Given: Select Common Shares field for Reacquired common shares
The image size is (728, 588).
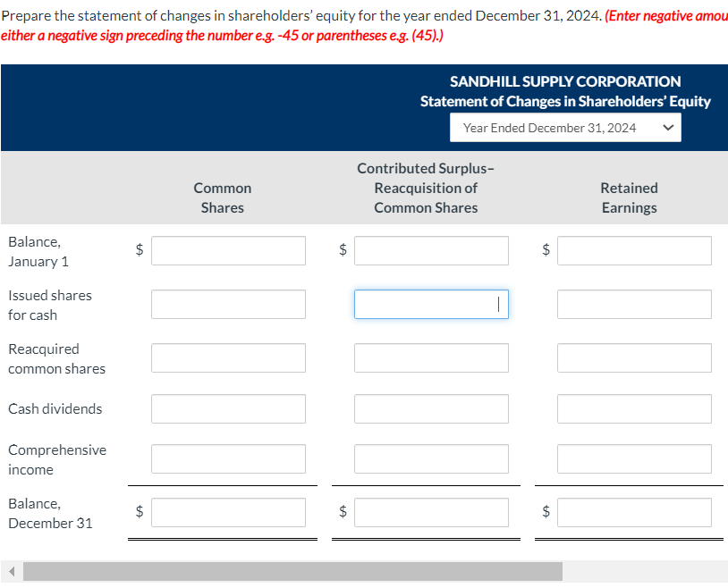Looking at the screenshot, I should 228,357.
